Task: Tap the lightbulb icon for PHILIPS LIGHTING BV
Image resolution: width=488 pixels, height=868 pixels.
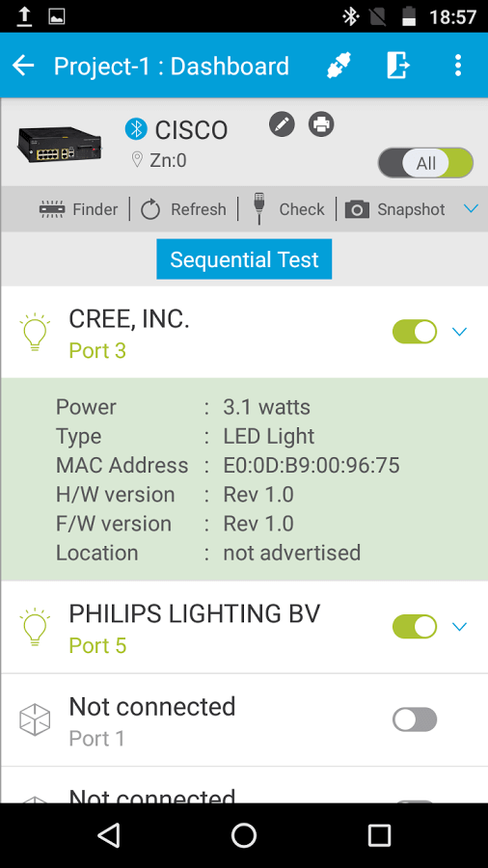Action: (x=35, y=627)
